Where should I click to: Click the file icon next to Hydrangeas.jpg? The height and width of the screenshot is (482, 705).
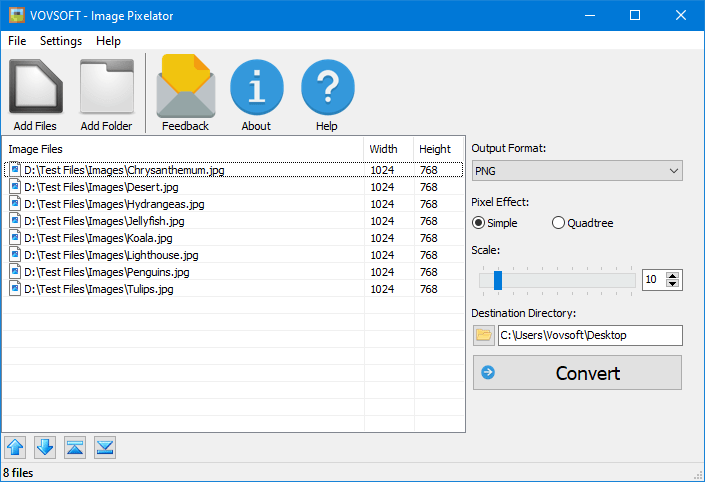15,204
